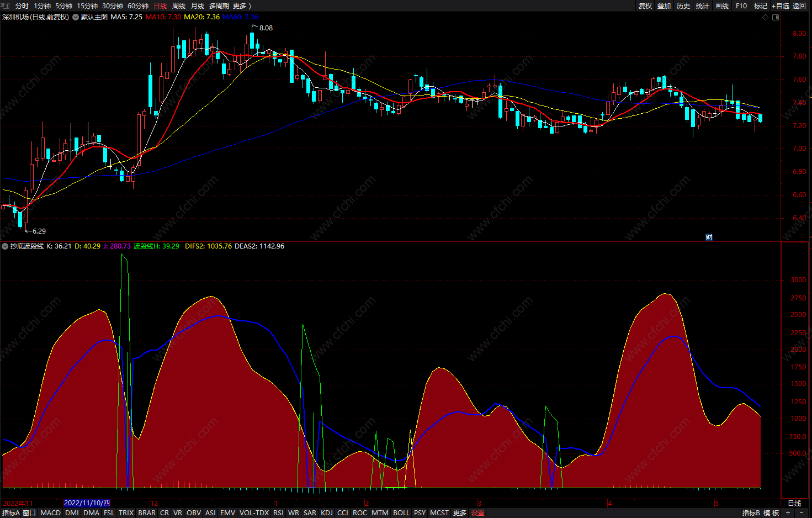Click the 设置 settings button in indicator bar
The height and width of the screenshot is (518, 812).
point(477,513)
